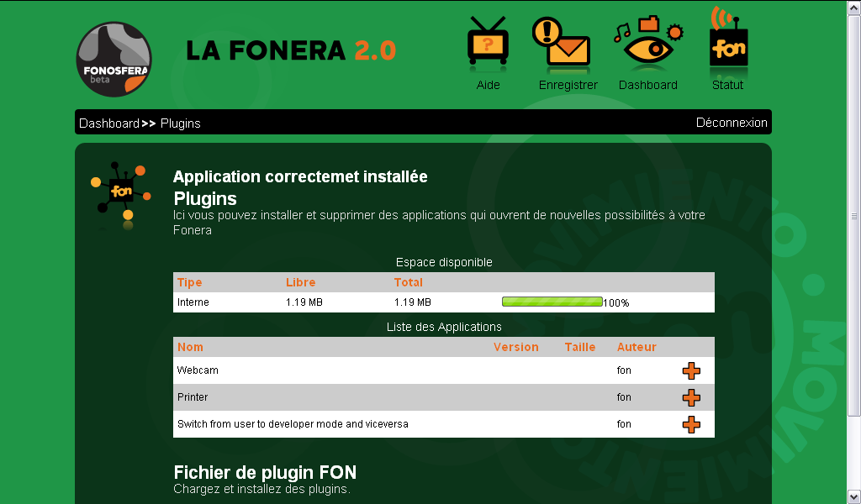
Task: Click the fon author of Printer row
Action: click(624, 397)
